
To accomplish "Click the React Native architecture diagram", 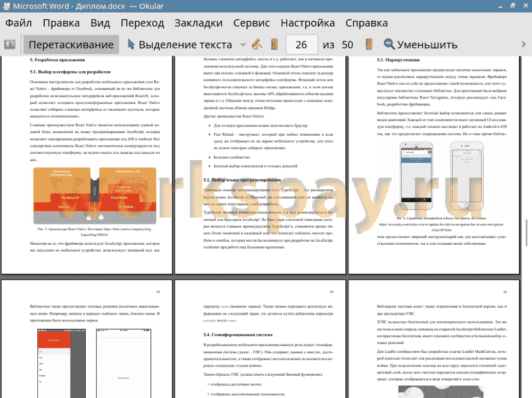I will click(95, 195).
